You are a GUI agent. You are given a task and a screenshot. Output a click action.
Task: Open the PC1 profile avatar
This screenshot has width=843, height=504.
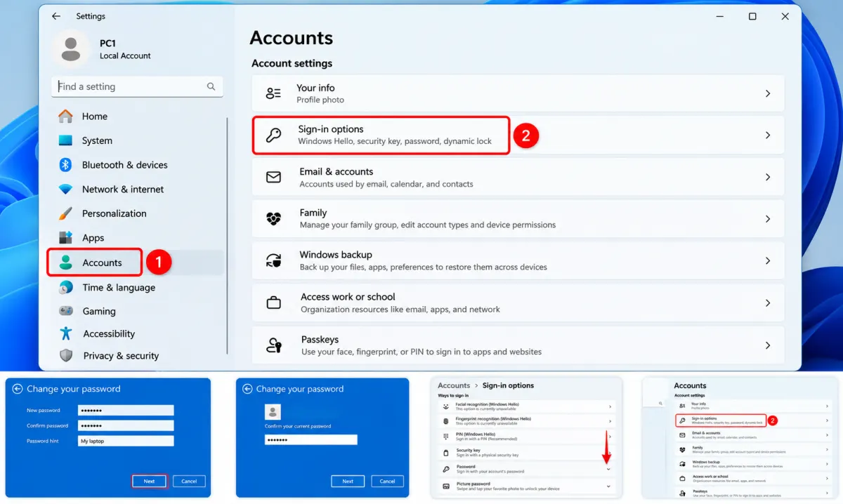(70, 49)
